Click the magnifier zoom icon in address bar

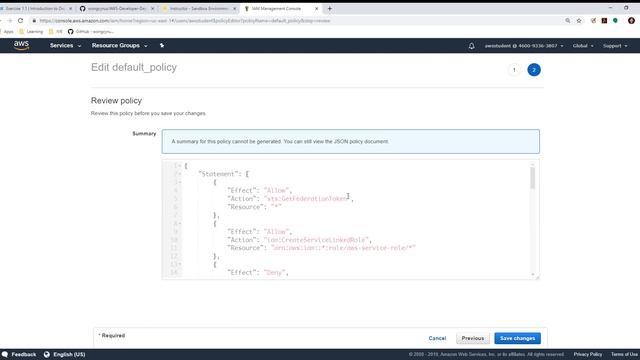[x=567, y=20]
